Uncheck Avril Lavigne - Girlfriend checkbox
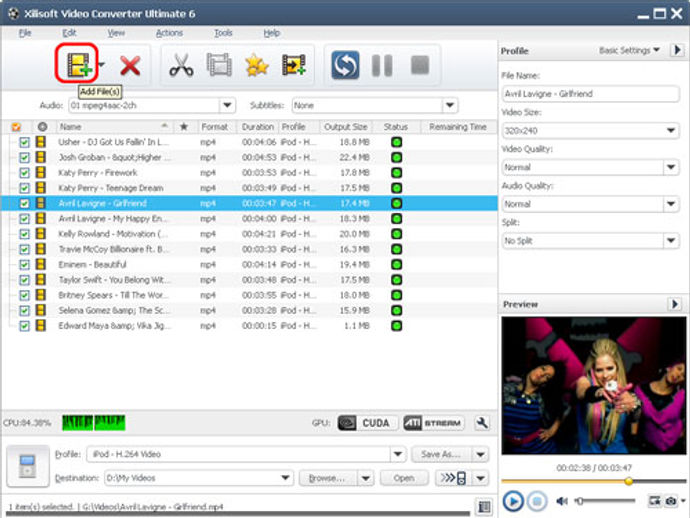The width and height of the screenshot is (690, 518). [x=25, y=203]
